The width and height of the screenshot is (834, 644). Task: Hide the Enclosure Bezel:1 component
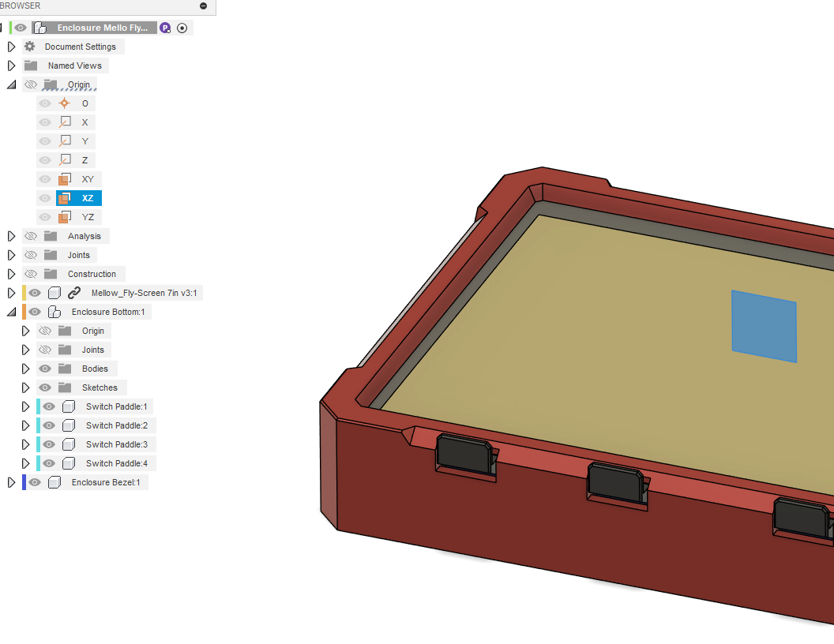(x=35, y=482)
